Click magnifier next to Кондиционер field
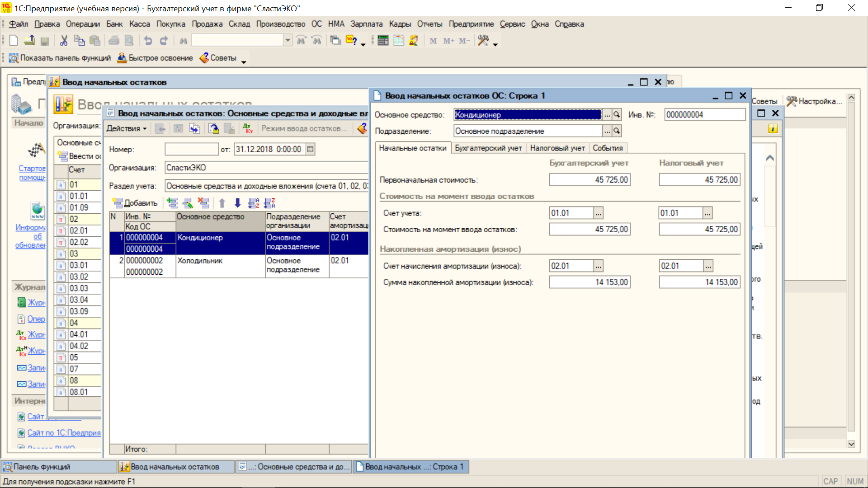Viewport: 868px width, 488px height. pos(617,115)
